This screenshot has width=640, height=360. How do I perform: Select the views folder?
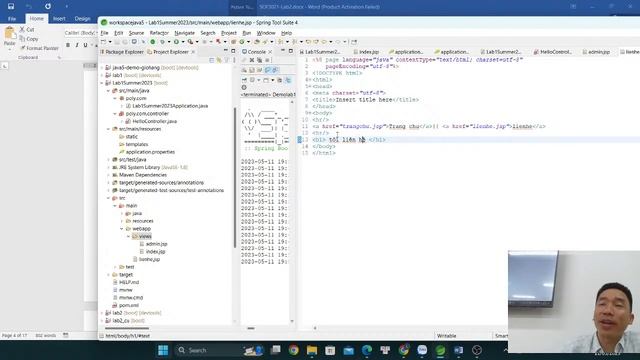pos(145,236)
